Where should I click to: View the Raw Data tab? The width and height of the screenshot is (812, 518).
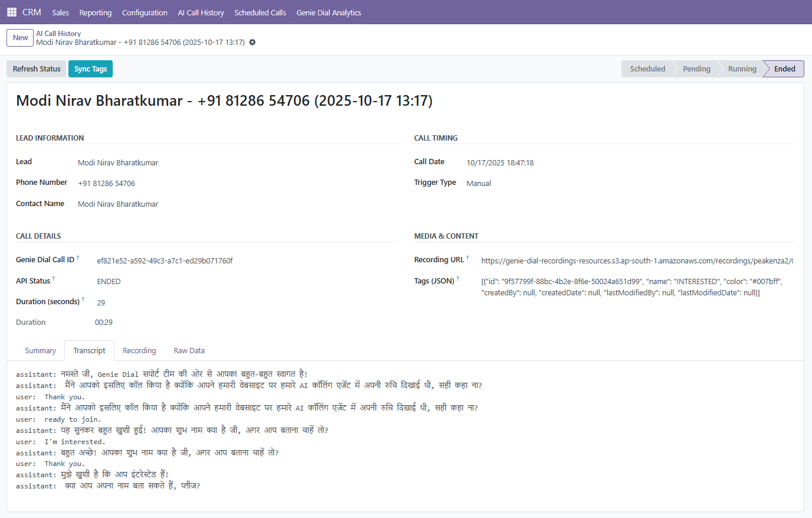(x=189, y=351)
